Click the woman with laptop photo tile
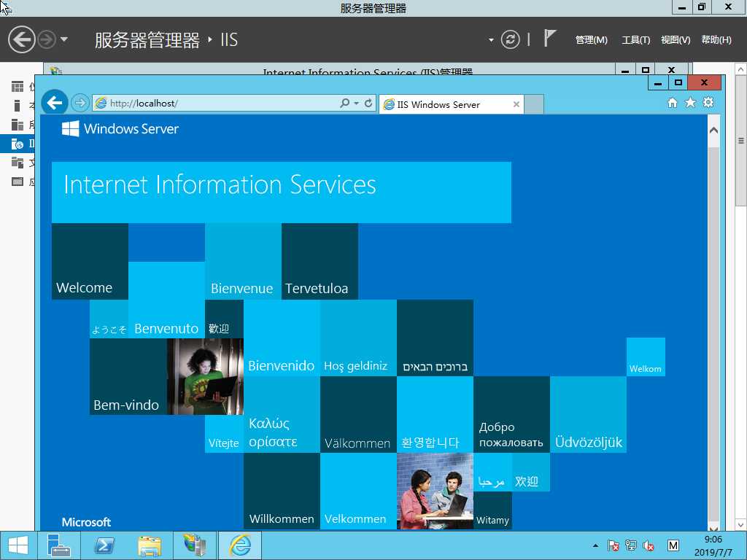The width and height of the screenshot is (747, 560). pyautogui.click(x=205, y=377)
